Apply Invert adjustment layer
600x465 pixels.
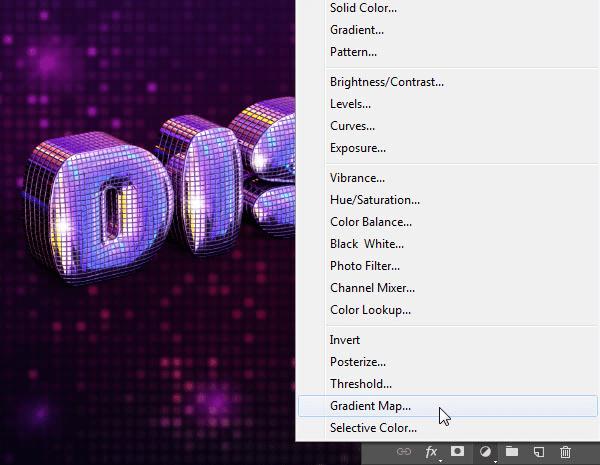345,340
